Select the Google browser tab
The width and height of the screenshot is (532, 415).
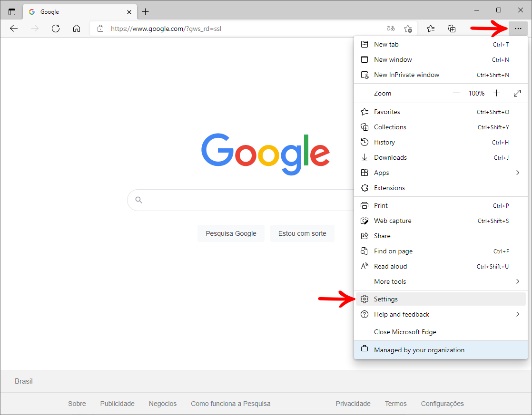coord(80,12)
